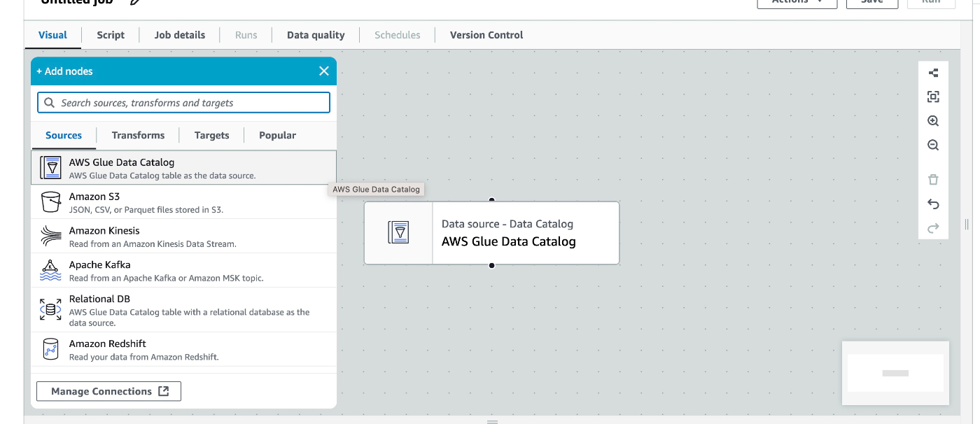
Task: Click the Amazon Kinesis stream icon
Action: [x=50, y=236]
